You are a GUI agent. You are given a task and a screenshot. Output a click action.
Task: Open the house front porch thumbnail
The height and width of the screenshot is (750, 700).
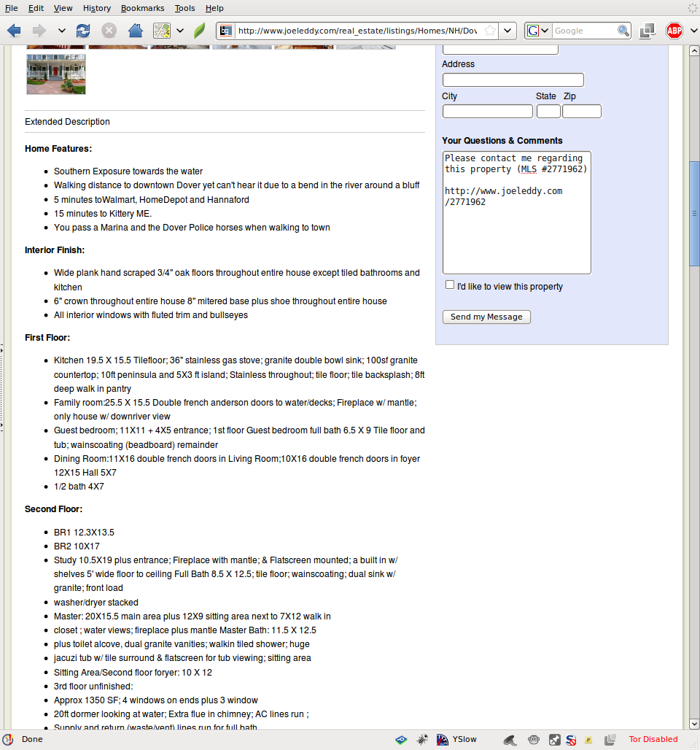[x=56, y=74]
